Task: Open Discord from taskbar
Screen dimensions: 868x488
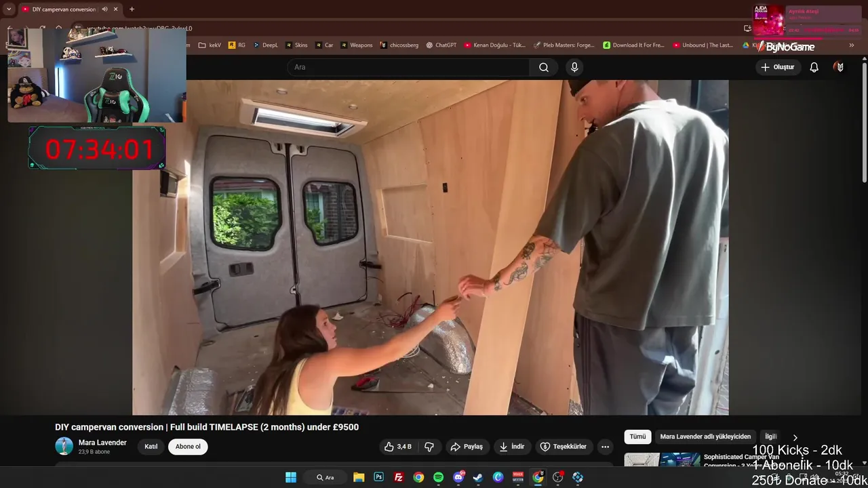Action: (x=458, y=477)
